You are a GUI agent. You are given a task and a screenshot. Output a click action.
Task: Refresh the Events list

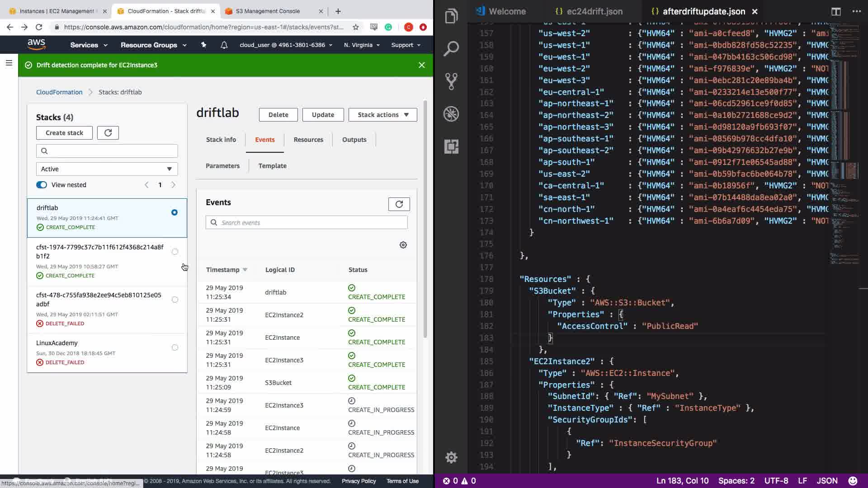(x=399, y=204)
